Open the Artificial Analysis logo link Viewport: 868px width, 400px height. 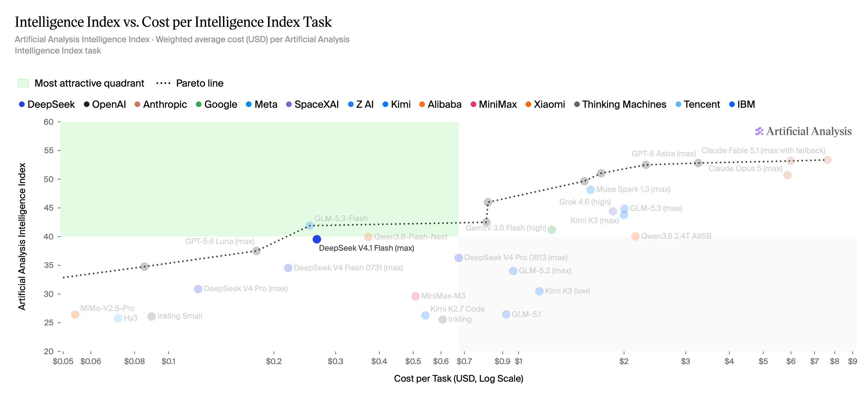pos(803,131)
